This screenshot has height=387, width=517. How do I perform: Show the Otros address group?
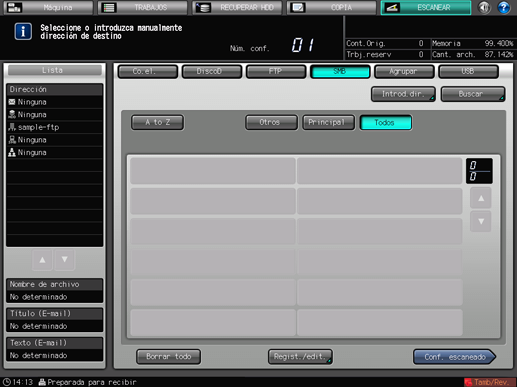pyautogui.click(x=271, y=122)
